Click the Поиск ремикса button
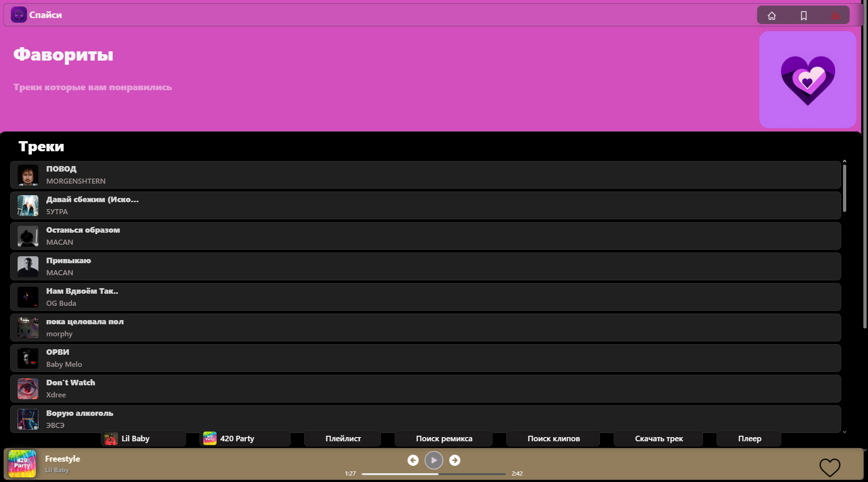868x482 pixels. pos(444,439)
